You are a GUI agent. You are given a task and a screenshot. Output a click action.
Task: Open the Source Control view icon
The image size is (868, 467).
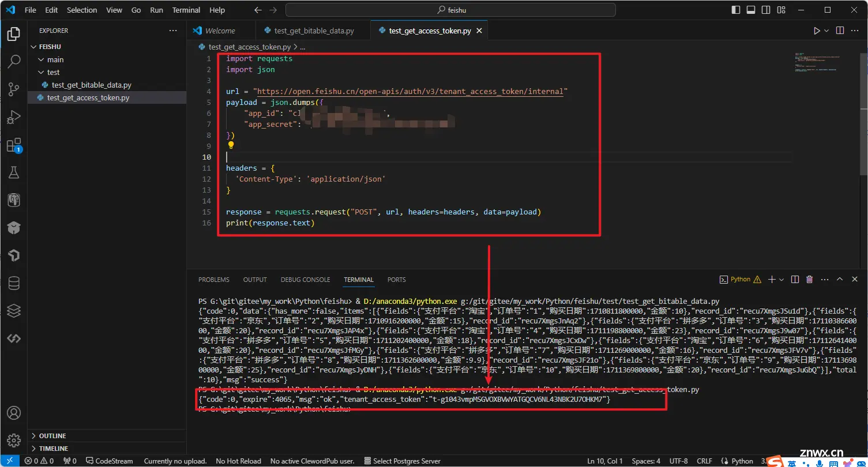13,89
